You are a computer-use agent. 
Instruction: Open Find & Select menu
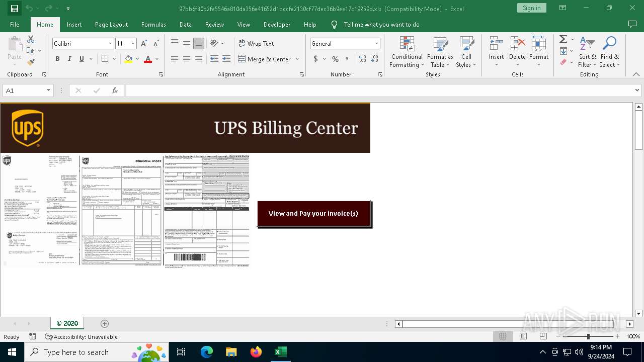tap(610, 52)
